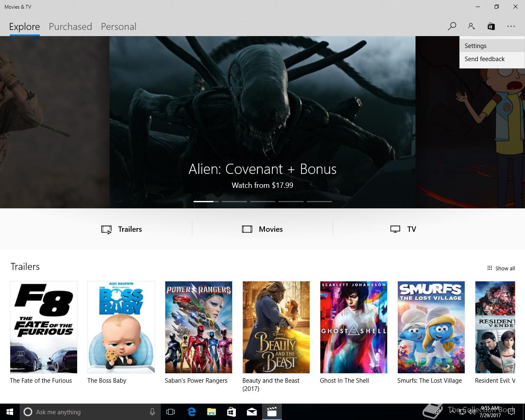Click Show all for Trailers
This screenshot has width=525, height=420.
coord(501,268)
